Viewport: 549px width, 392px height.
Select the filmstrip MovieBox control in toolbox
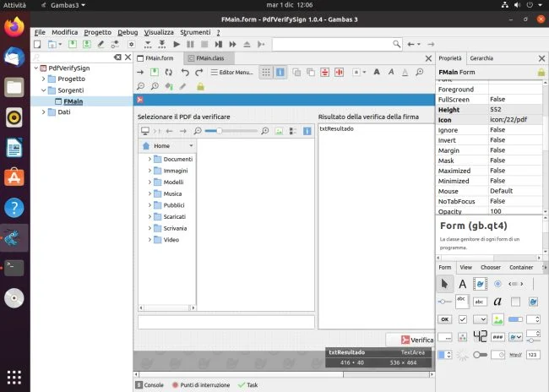click(480, 284)
